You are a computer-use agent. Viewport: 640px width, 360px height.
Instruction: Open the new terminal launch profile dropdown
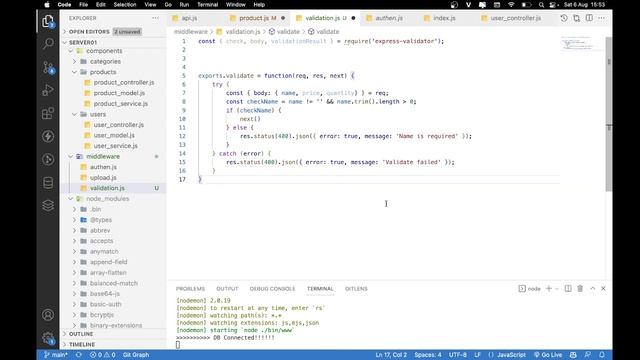click(557, 289)
